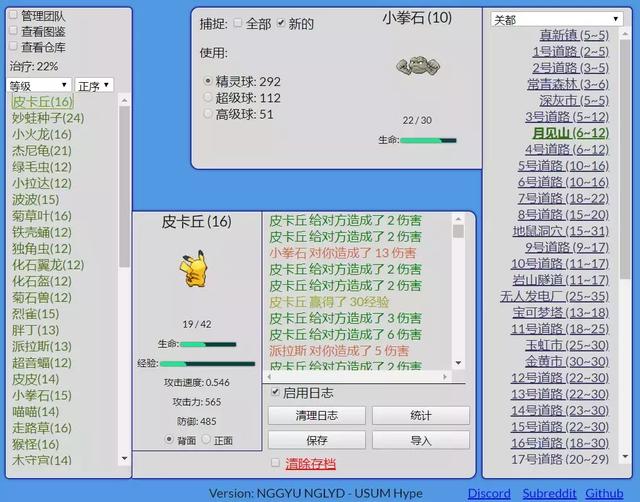The image size is (640, 502).
Task: Visit the Subreddit link
Action: (549, 493)
